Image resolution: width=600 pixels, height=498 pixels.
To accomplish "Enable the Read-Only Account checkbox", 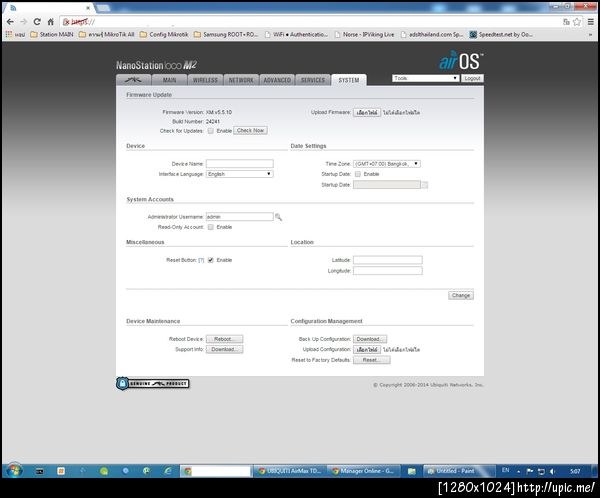I will click(210, 227).
